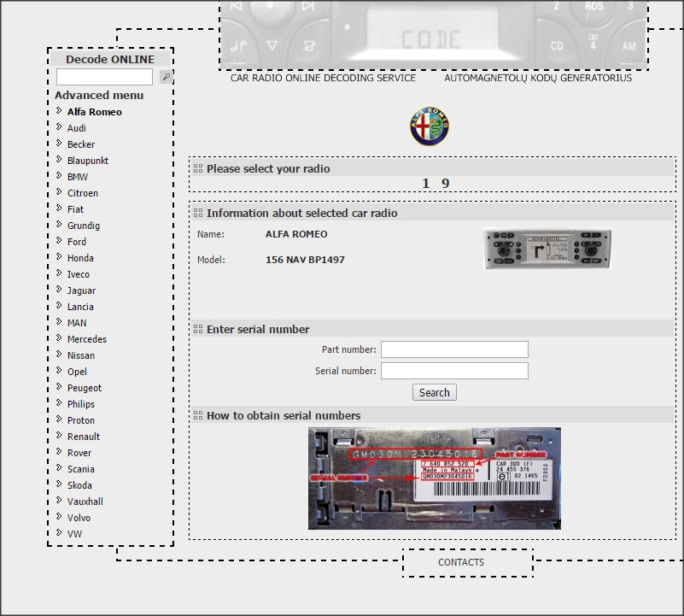The image size is (684, 616).
Task: Click the Decode ONLINE search field
Action: pyautogui.click(x=105, y=77)
